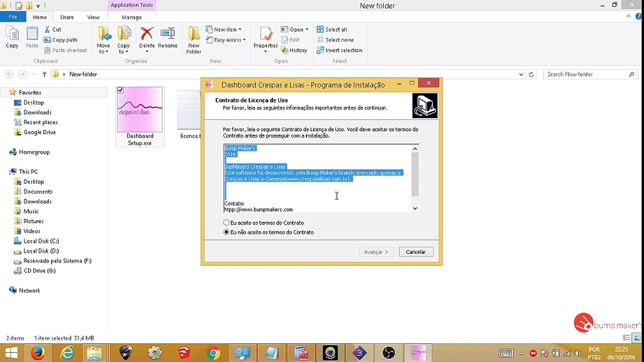
Task: Switch to the Home ribbon tab
Action: [x=40, y=17]
